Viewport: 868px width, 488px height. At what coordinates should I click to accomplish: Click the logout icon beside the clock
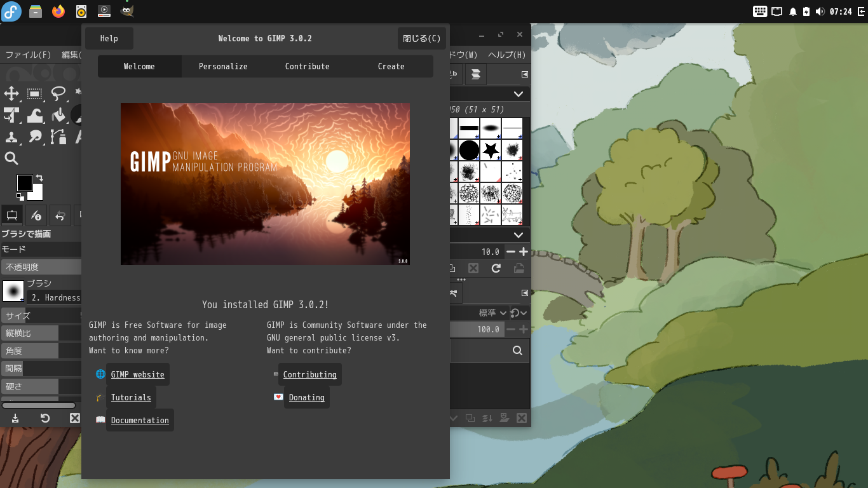click(860, 11)
